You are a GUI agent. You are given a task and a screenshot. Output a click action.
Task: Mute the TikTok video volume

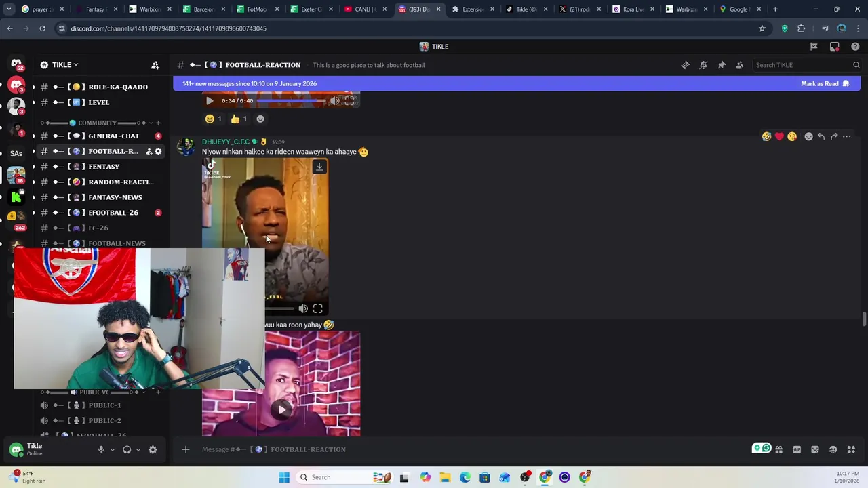303,309
